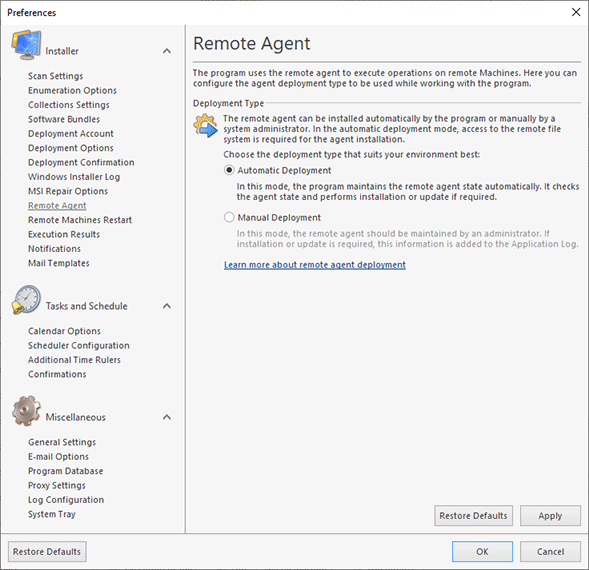Close the Preferences dialog

(576, 12)
